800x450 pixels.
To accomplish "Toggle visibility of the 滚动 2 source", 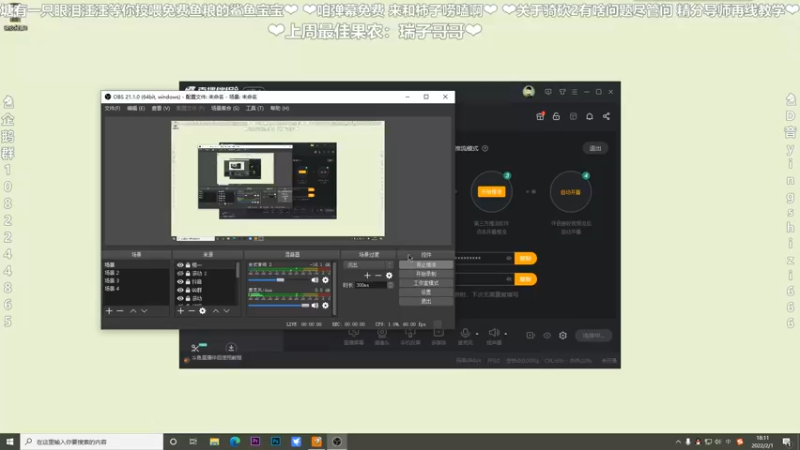I will click(x=180, y=273).
